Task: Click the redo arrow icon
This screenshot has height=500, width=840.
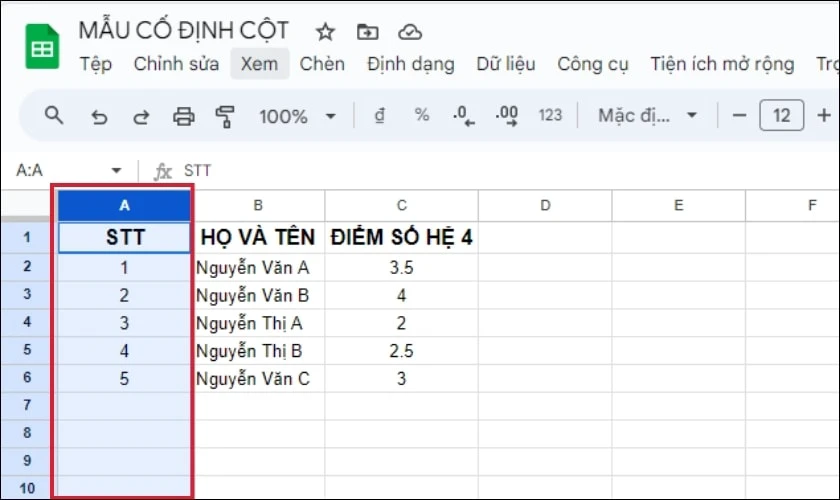Action: (141, 116)
